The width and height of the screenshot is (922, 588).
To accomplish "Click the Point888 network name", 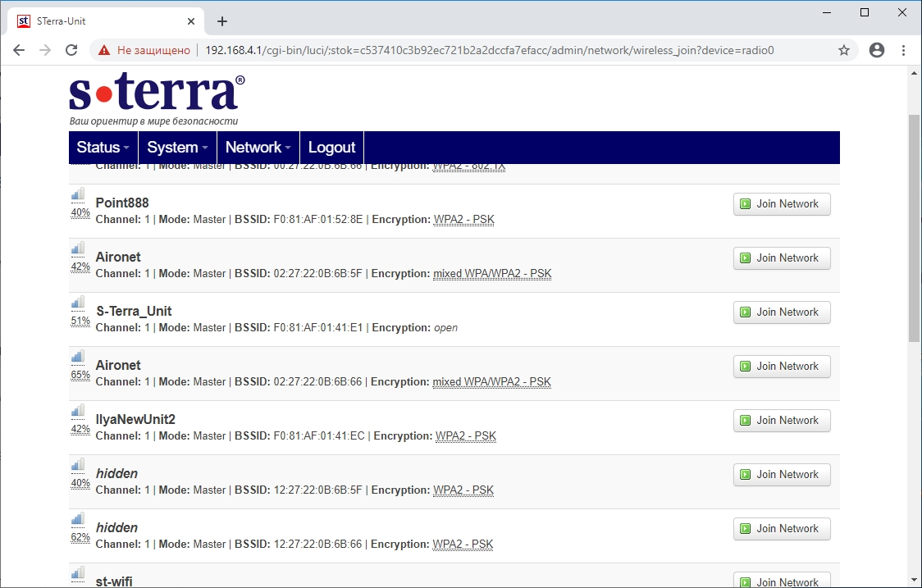I will (x=122, y=203).
